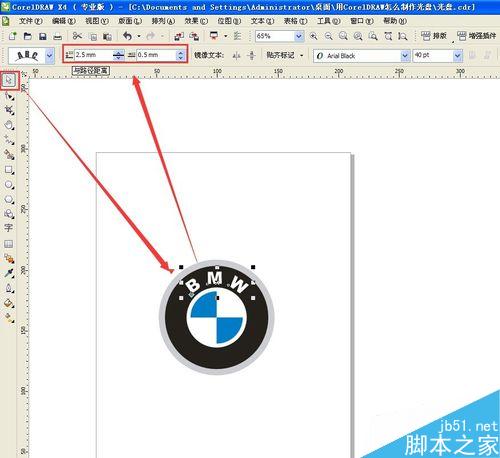Click the Zoom In magnifier icon

pos(313,36)
